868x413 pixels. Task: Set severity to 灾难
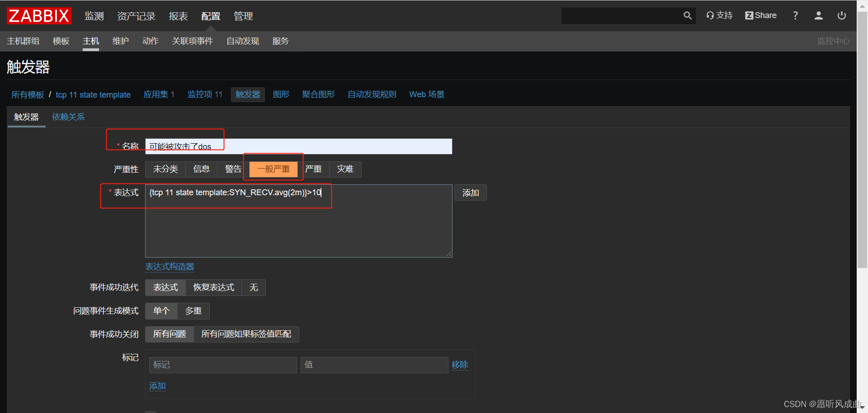click(x=345, y=169)
